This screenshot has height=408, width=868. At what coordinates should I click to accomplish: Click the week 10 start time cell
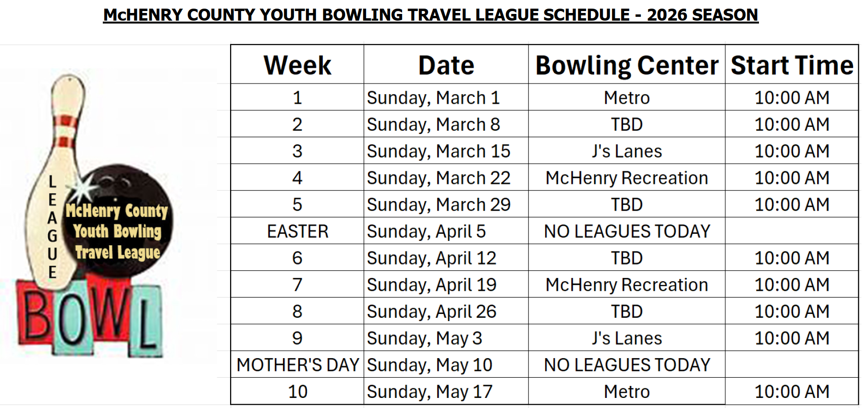coord(792,392)
